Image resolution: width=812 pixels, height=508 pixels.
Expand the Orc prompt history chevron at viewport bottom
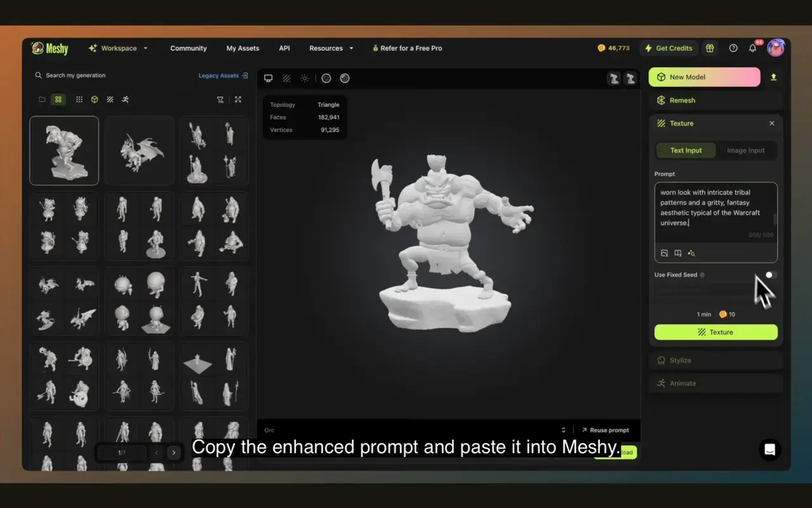[563, 430]
